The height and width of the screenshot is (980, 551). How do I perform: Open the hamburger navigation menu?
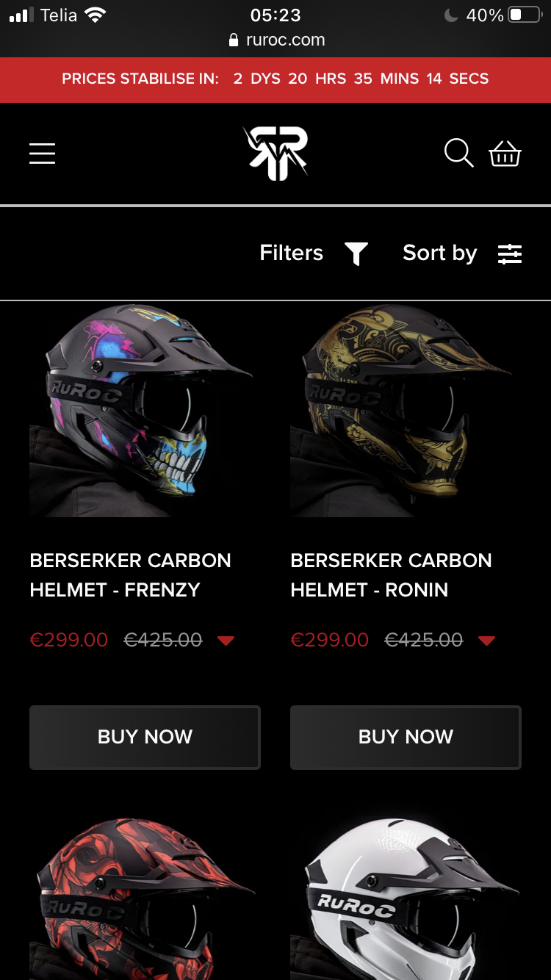[43, 153]
